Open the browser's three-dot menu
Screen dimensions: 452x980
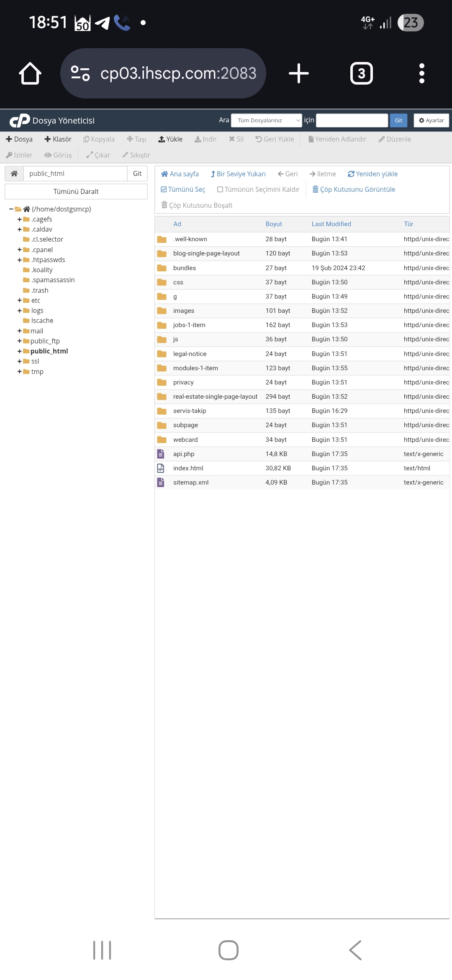(421, 73)
